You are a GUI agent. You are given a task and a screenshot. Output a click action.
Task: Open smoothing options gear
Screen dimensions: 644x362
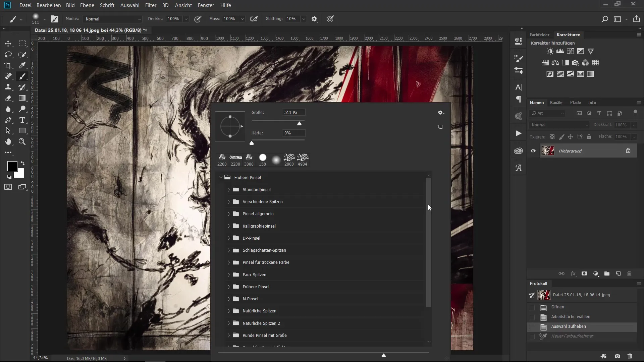(x=314, y=19)
